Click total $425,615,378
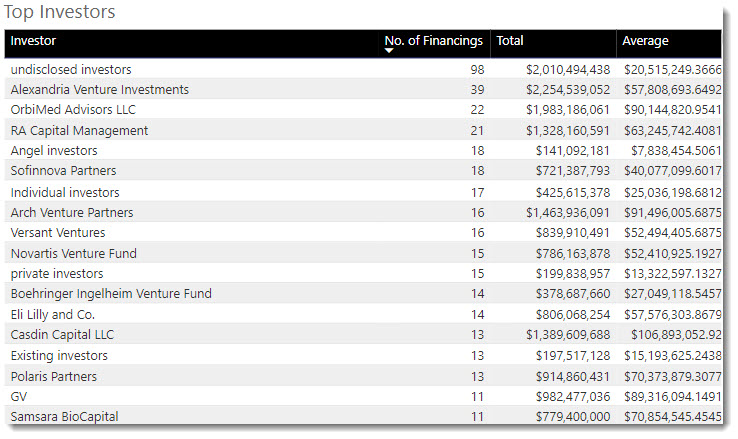738x439 pixels. [572, 192]
